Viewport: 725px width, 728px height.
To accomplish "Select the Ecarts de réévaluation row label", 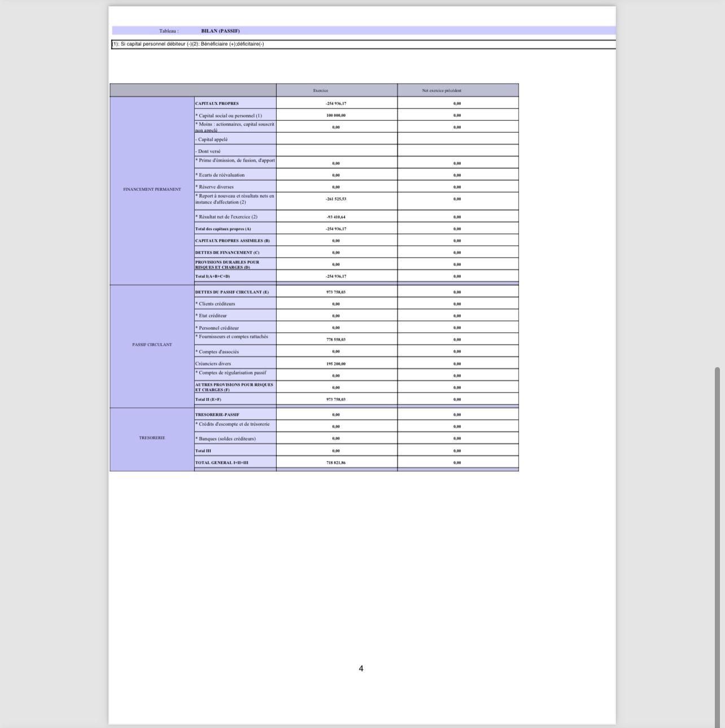I will [x=221, y=175].
